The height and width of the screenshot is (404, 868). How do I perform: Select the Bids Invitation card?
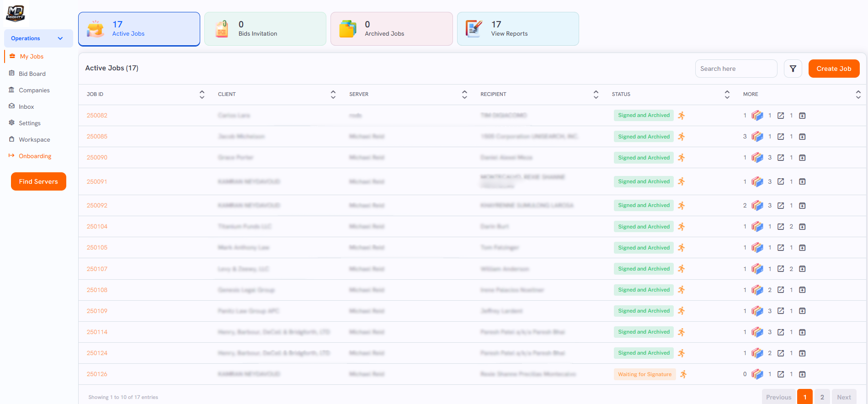pyautogui.click(x=265, y=29)
